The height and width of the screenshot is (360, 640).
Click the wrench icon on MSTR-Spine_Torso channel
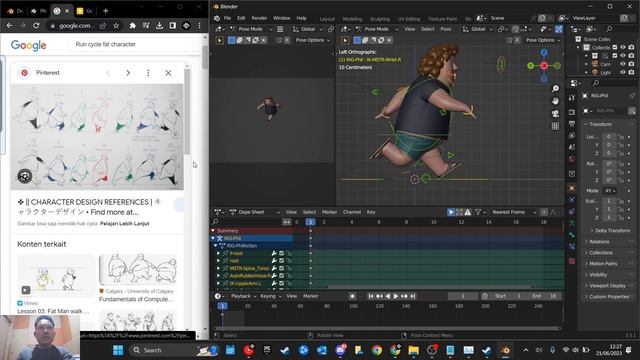coord(274,268)
